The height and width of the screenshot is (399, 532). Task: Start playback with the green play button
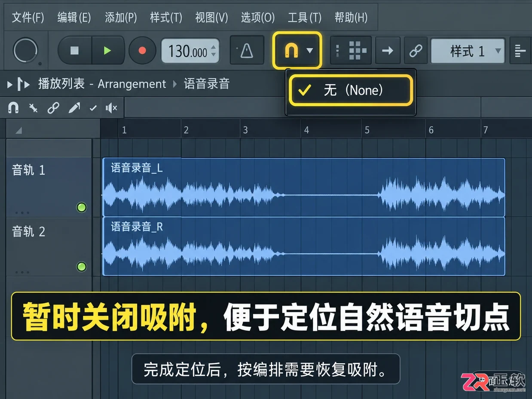point(107,51)
